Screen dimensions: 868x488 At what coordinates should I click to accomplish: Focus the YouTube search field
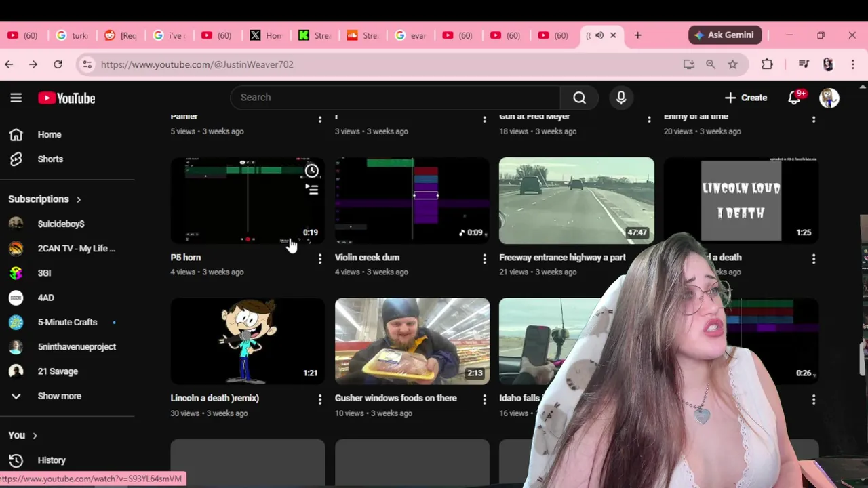pyautogui.click(x=395, y=98)
